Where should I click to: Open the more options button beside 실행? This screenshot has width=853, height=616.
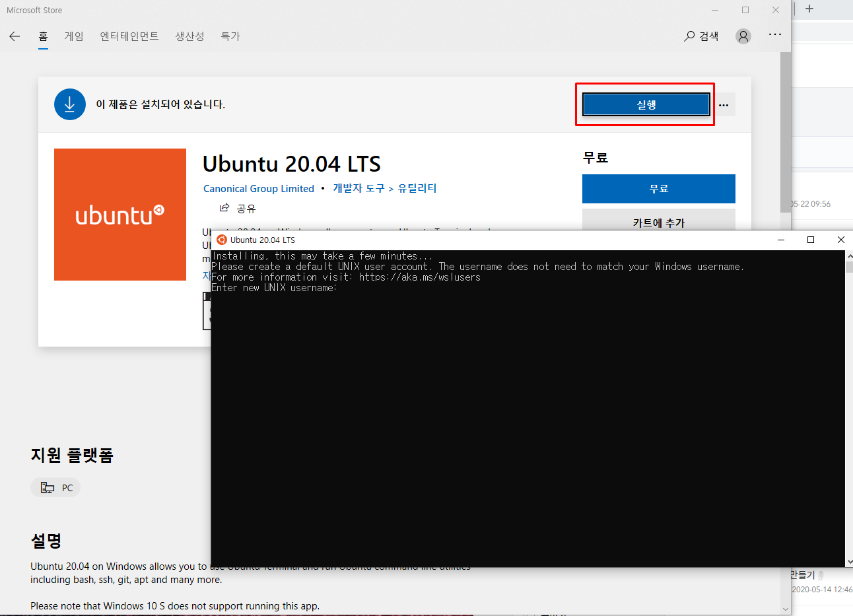point(724,104)
